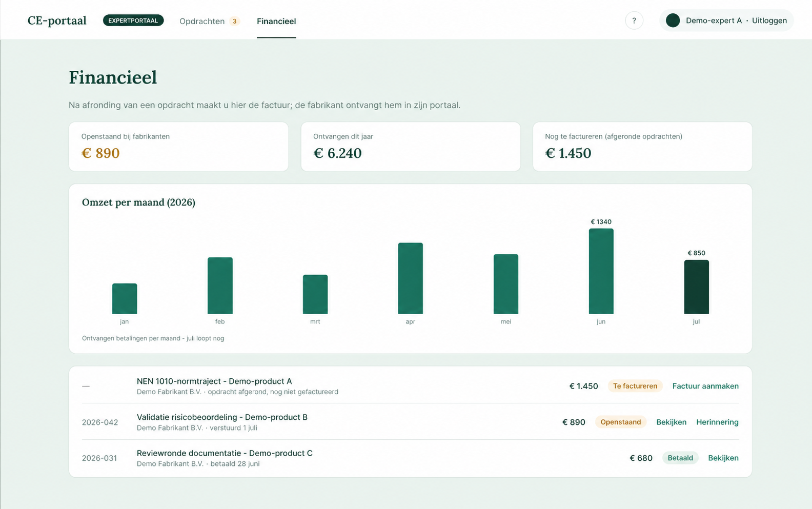
Task: Click the EXPERTPORTAAL badge
Action: tap(133, 21)
